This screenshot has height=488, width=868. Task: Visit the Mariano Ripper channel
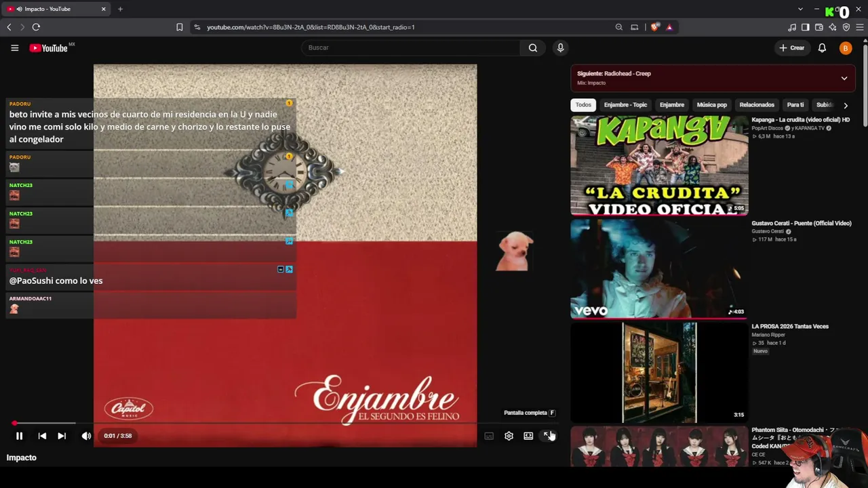click(x=768, y=335)
